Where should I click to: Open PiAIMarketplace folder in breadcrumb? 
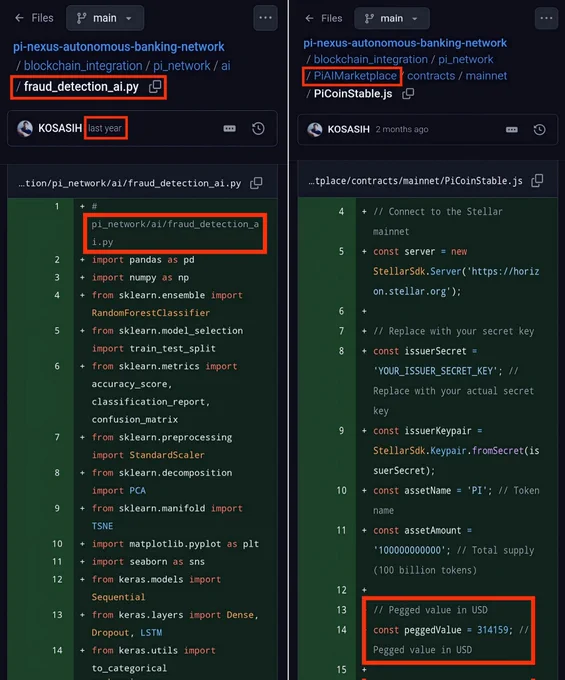(355, 76)
